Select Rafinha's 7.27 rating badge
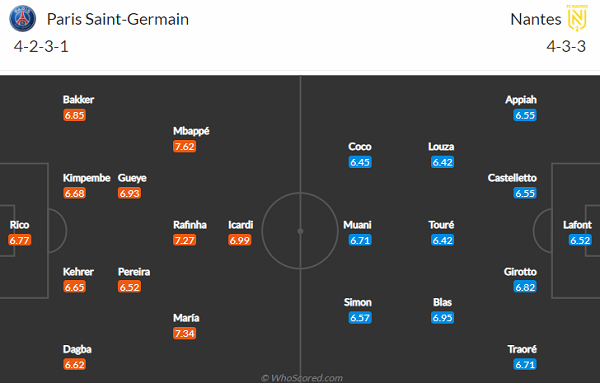The image size is (600, 383). point(184,240)
